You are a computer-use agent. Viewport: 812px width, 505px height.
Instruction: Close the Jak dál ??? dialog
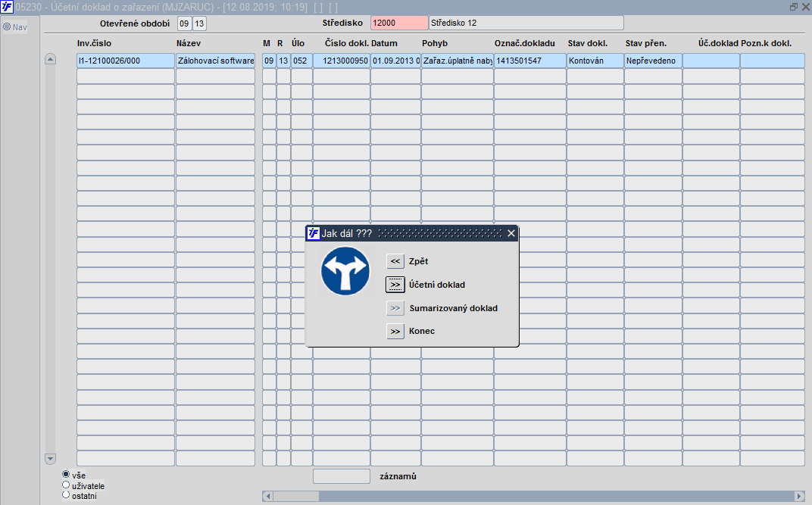pyautogui.click(x=511, y=233)
